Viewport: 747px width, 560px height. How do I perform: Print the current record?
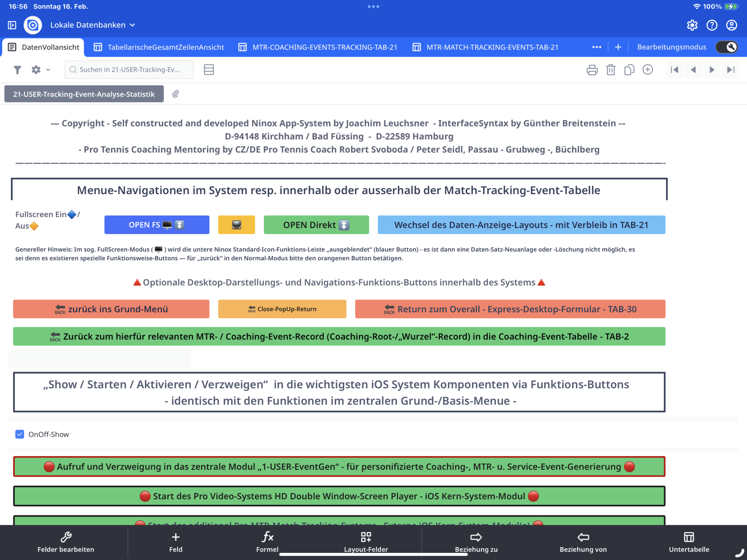tap(592, 70)
